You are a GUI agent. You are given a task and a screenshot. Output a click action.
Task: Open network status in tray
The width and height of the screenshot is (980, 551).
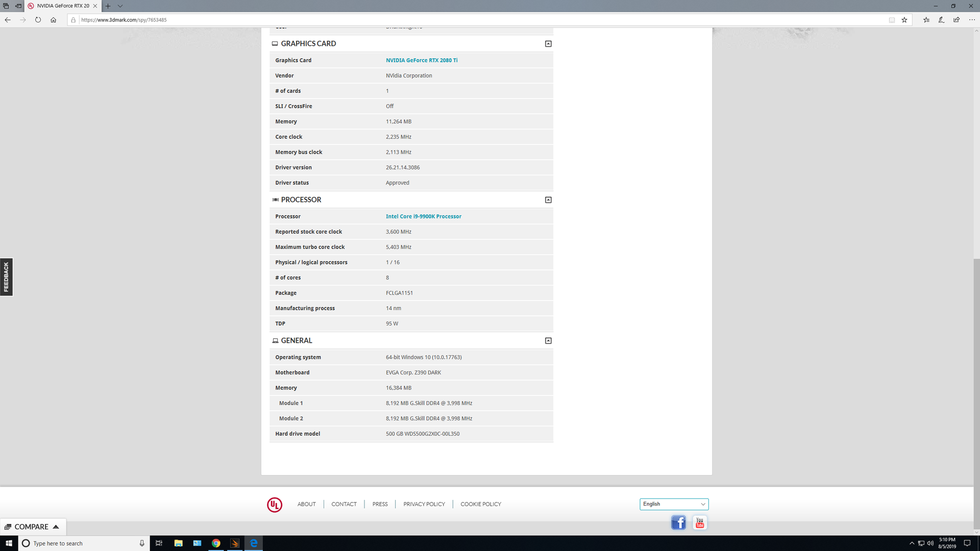921,543
